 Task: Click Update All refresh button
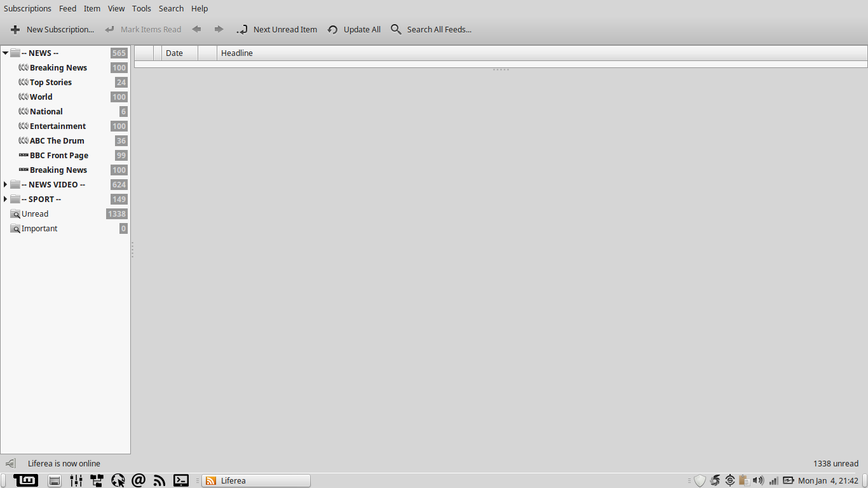click(x=354, y=29)
